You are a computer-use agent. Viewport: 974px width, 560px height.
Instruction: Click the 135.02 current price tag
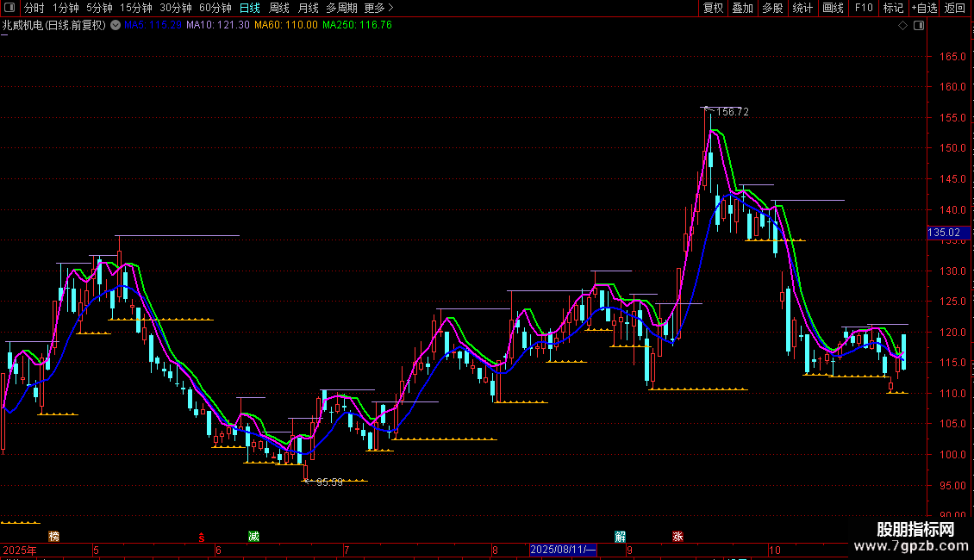(948, 233)
